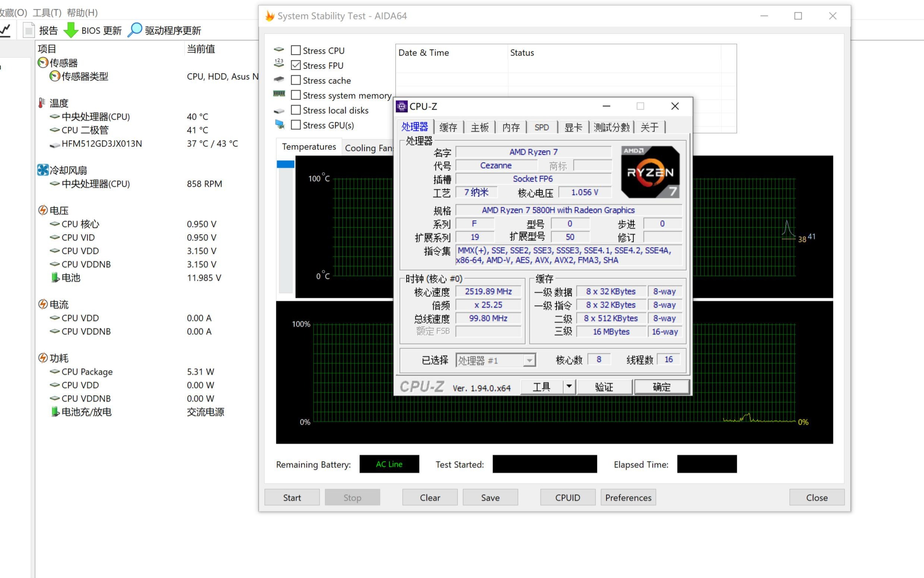924x578 pixels.
Task: Click the Stress FPU 123 icon
Action: (279, 63)
